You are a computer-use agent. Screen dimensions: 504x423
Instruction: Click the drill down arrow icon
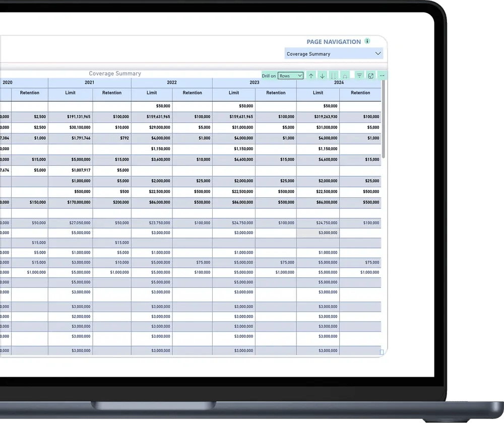(323, 76)
